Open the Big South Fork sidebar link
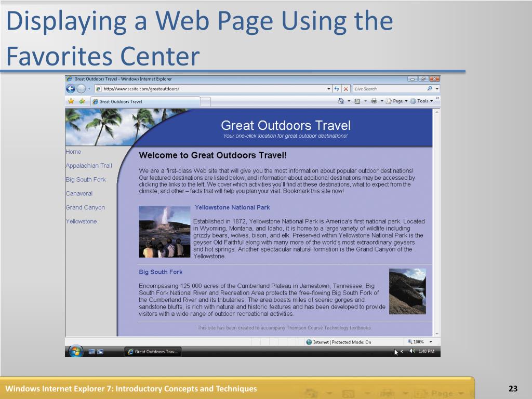Image resolution: width=532 pixels, height=399 pixels. tap(86, 179)
